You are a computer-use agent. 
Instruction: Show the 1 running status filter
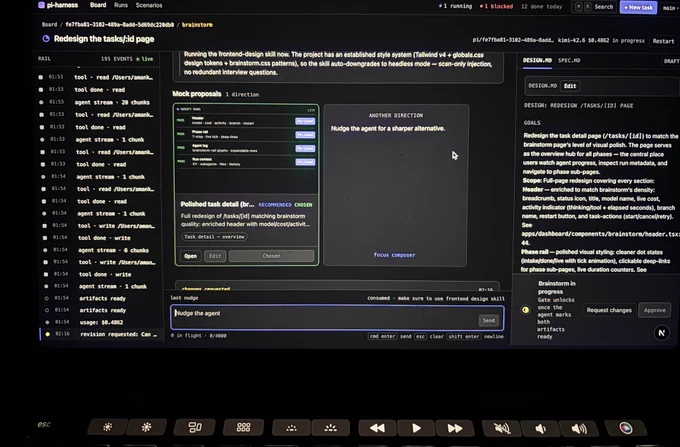pos(455,6)
